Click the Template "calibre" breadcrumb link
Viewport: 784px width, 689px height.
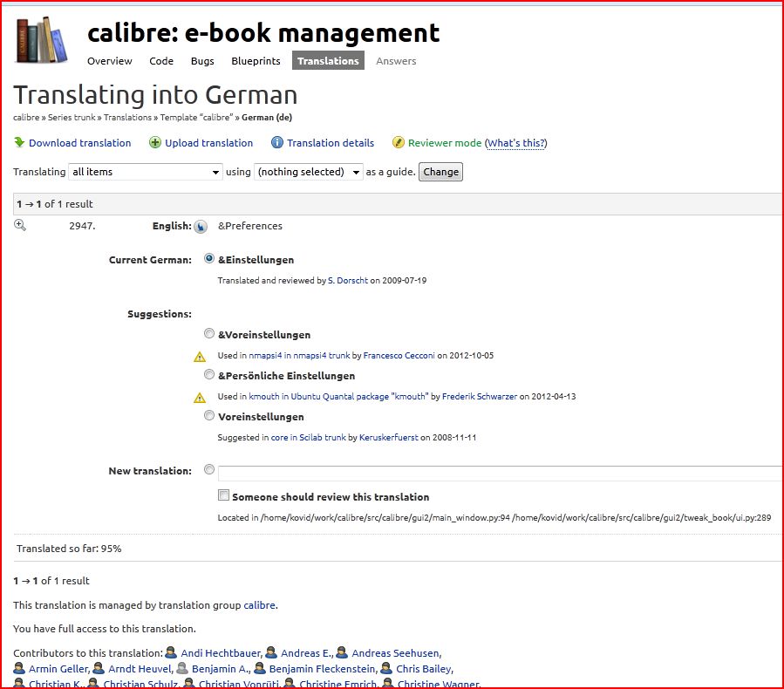(x=196, y=118)
